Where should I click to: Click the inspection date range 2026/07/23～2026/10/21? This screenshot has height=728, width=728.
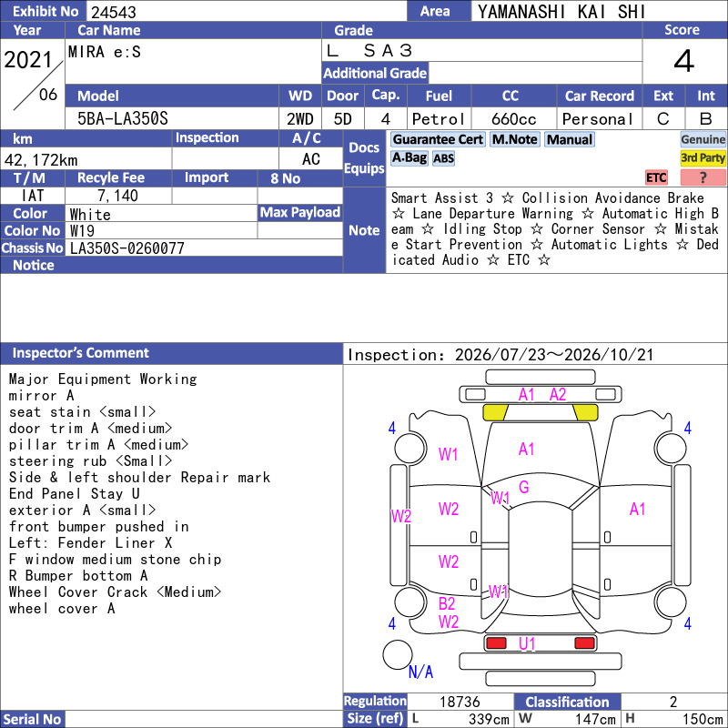click(x=554, y=355)
